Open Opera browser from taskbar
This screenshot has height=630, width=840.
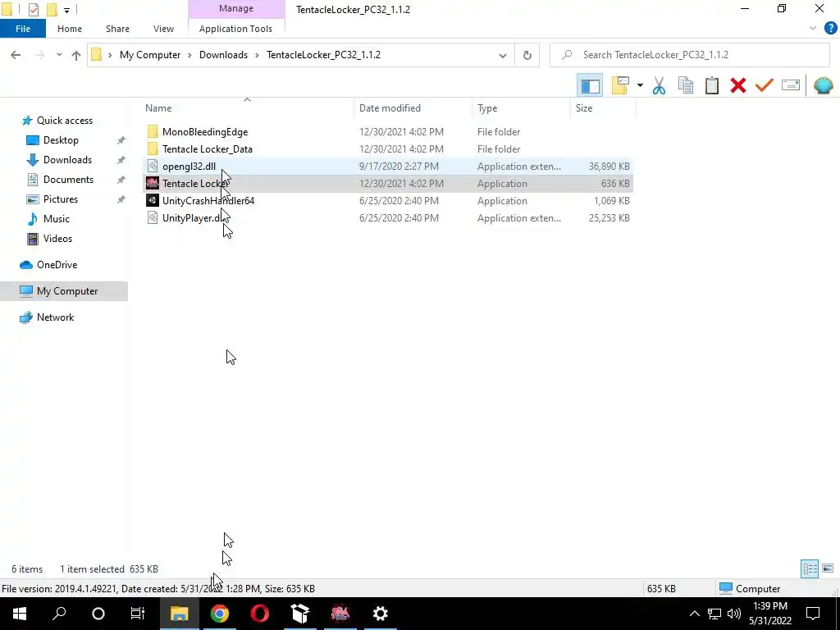click(x=260, y=614)
